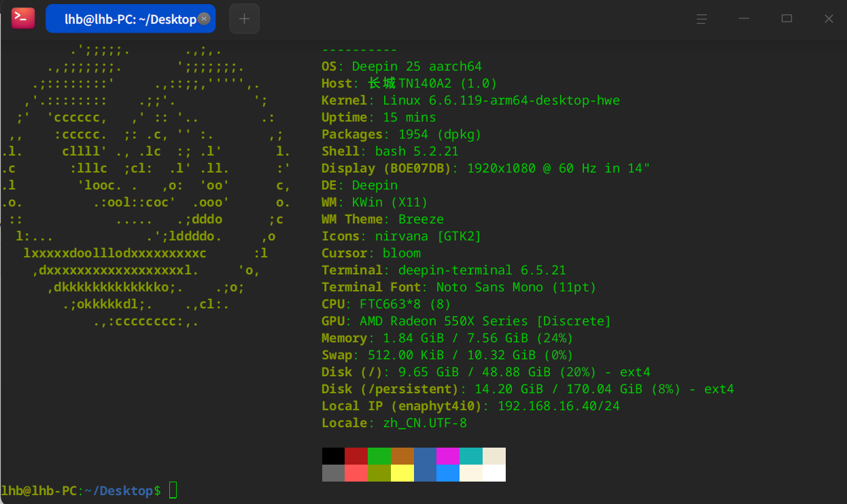The image size is (847, 504).
Task: Select the Icons line "nirvana [GTK2]"
Action: (402, 236)
